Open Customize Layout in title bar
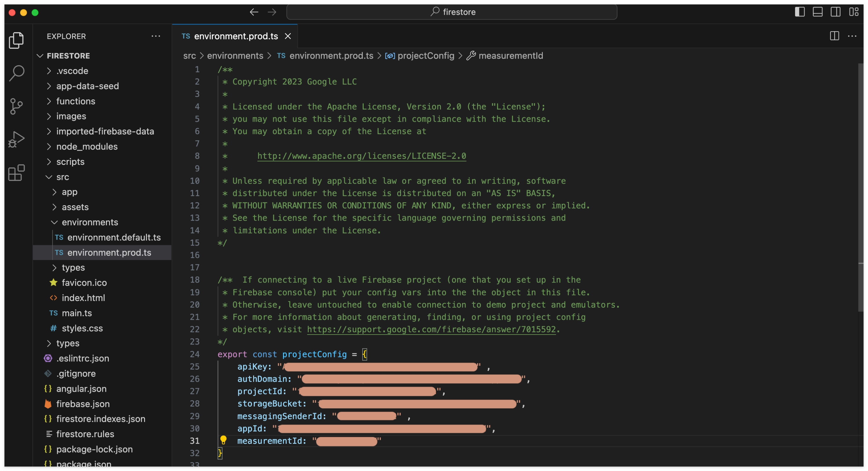The height and width of the screenshot is (471, 868). 854,12
